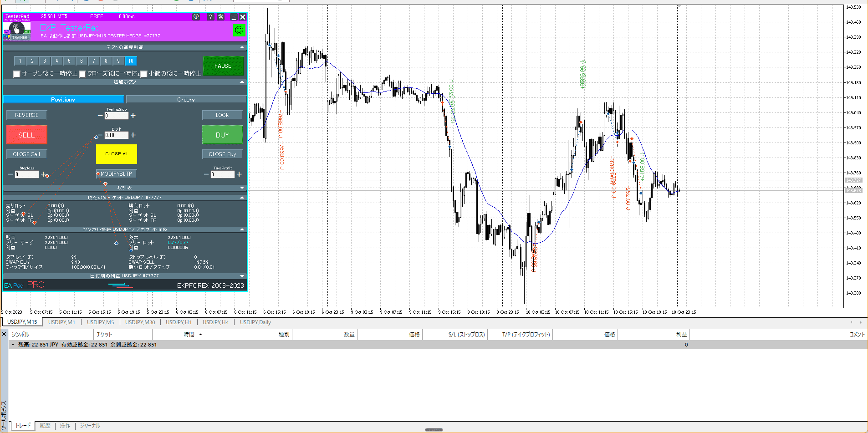Increase TakeProfit with plus icon
This screenshot has height=433, width=868.
(x=239, y=174)
